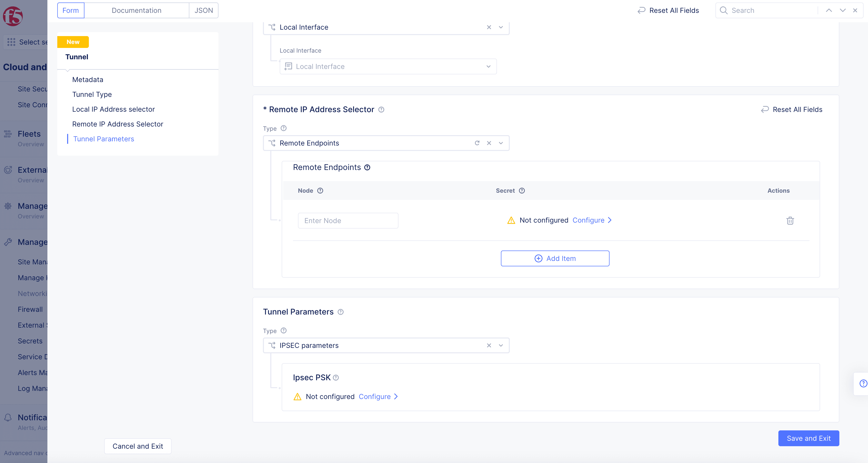The width and height of the screenshot is (868, 463).
Task: Focus the Search input field
Action: [x=773, y=10]
